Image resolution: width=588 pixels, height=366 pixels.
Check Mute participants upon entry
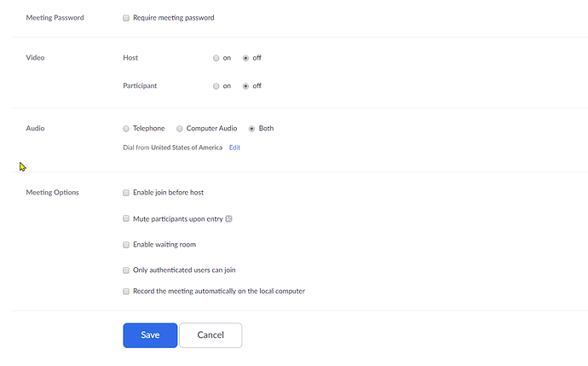click(126, 219)
